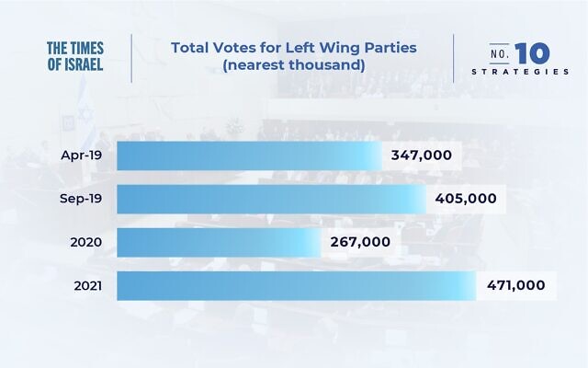The image size is (588, 368).
Task: Click the 'STRATEGIES' word in logo
Action: [520, 72]
